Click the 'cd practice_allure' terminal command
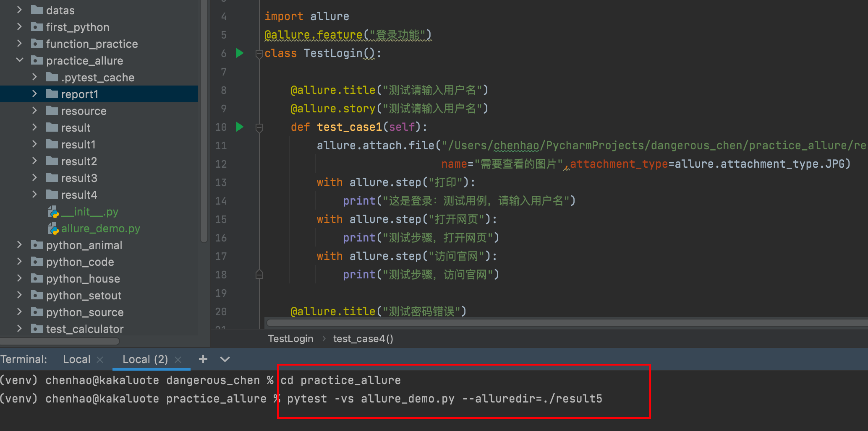 coord(340,380)
